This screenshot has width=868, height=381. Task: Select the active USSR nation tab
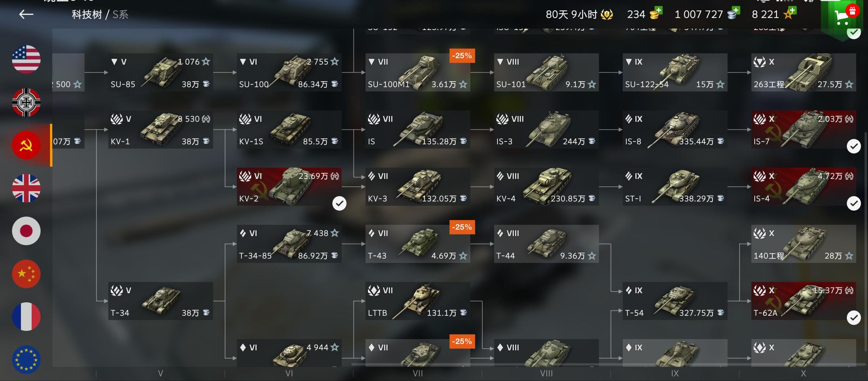coord(26,145)
